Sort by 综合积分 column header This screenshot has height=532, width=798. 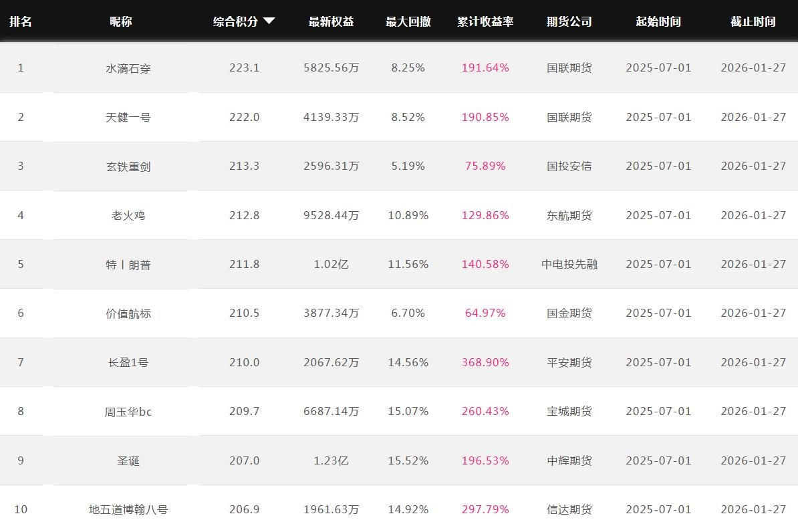click(235, 21)
